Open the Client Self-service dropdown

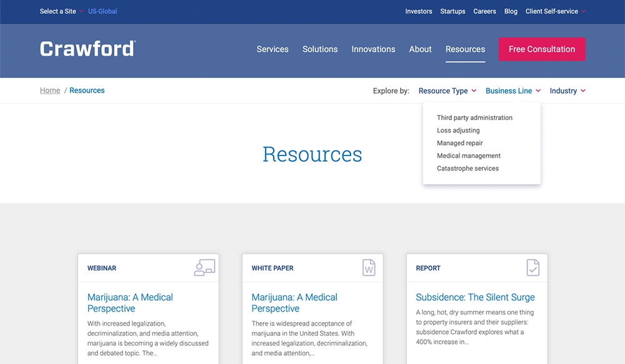click(555, 11)
